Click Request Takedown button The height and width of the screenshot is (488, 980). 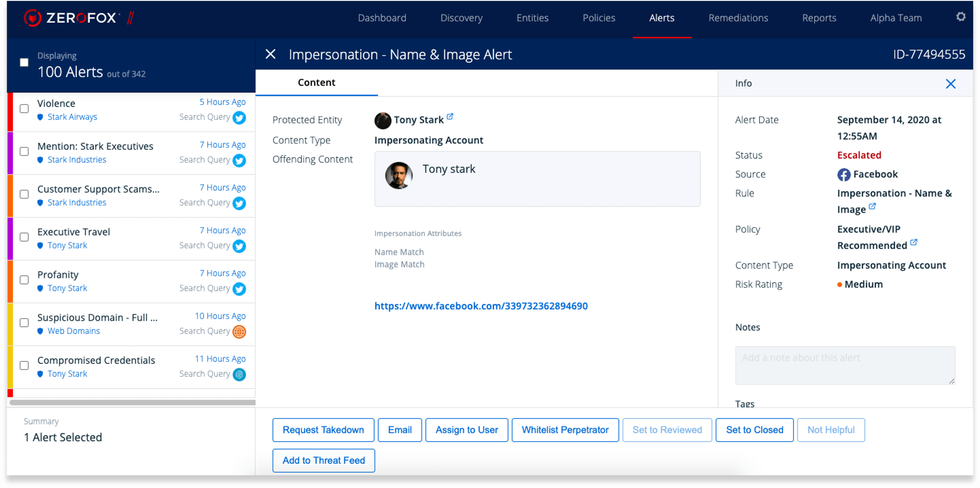click(322, 430)
